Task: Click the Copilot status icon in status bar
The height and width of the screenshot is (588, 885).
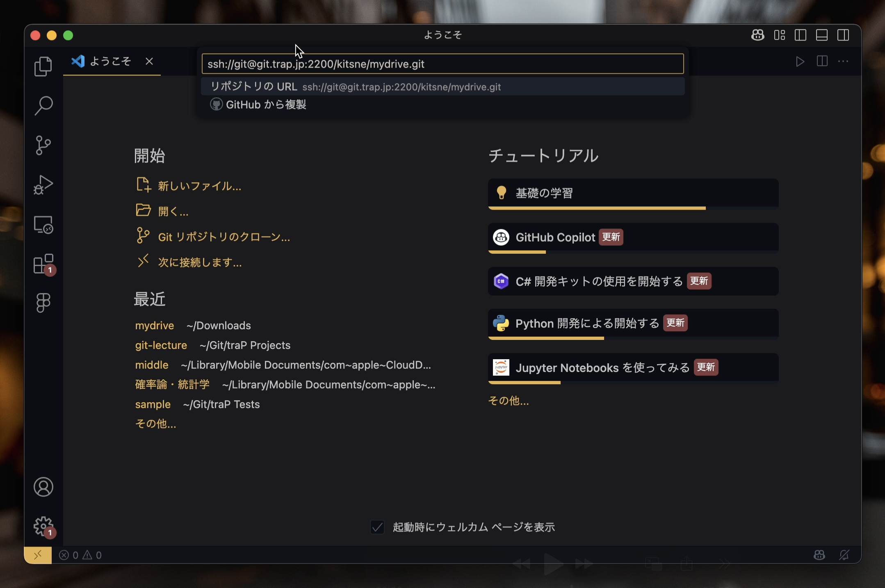Action: point(819,555)
